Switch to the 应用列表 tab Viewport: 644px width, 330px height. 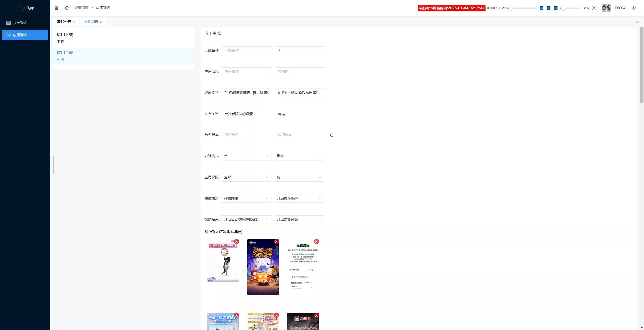point(91,22)
